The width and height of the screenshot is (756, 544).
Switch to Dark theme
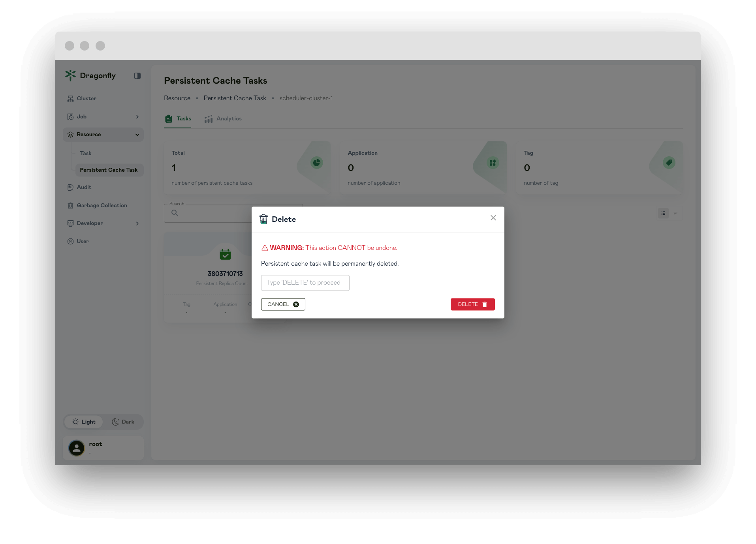pyautogui.click(x=124, y=422)
